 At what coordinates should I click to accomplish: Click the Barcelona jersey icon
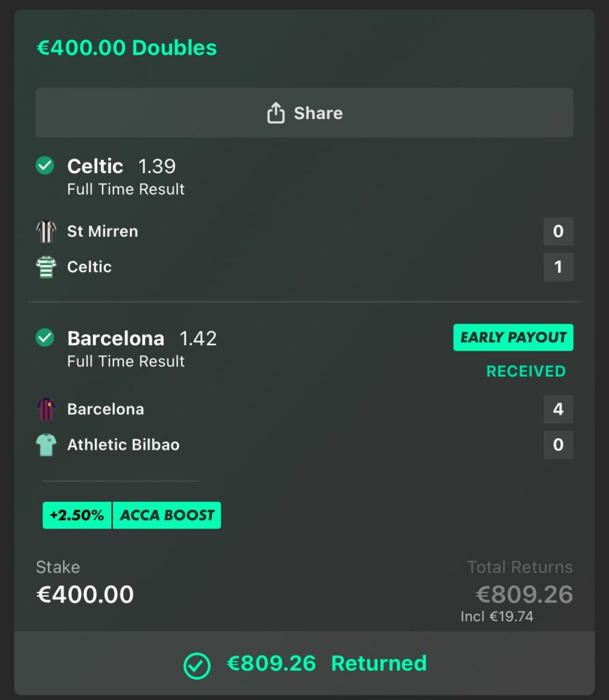[46, 409]
